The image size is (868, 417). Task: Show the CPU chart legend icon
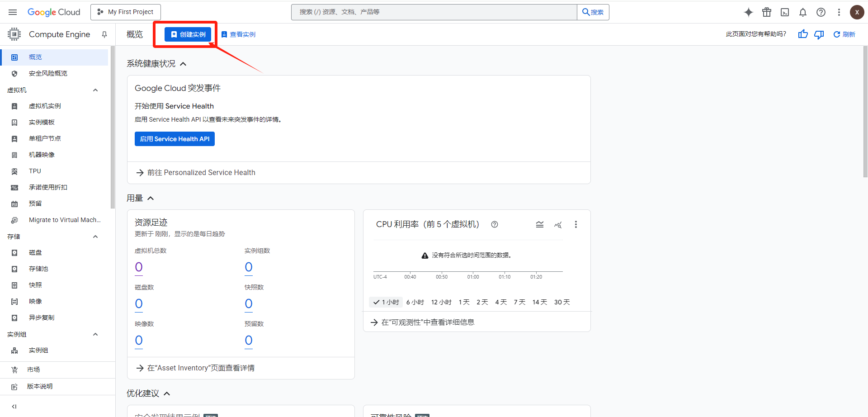(x=540, y=224)
